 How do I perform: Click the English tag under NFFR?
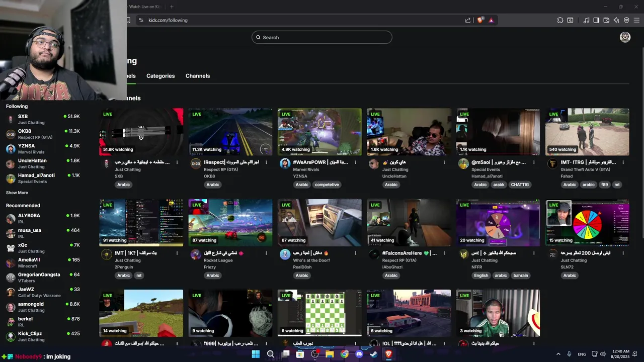pos(481,276)
